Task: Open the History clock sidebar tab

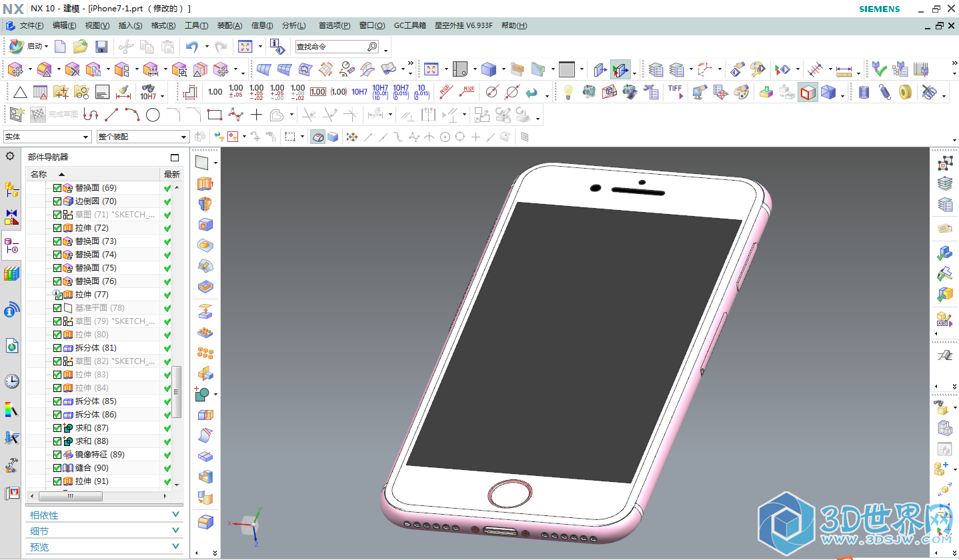Action: coord(11,381)
